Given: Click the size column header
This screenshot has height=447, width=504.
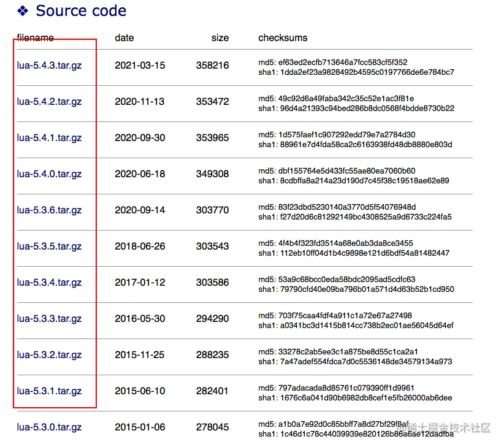Looking at the screenshot, I should coord(220,37).
